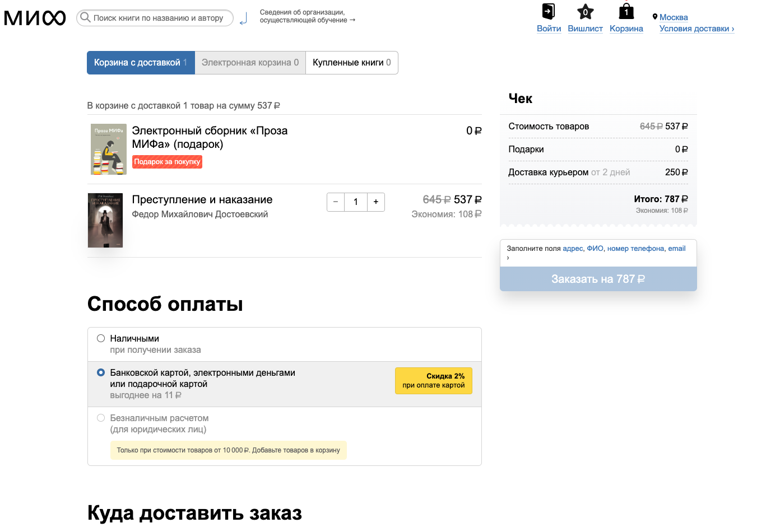Viewport: 766px width, 532px height.
Task: Click Куда доставить заказ heading
Action: (195, 513)
